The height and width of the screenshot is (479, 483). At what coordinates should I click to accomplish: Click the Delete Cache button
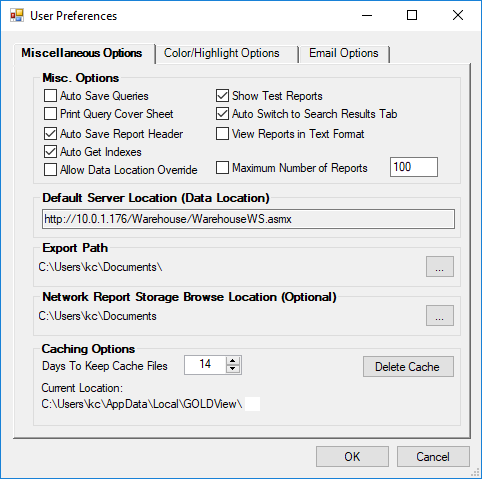click(408, 367)
